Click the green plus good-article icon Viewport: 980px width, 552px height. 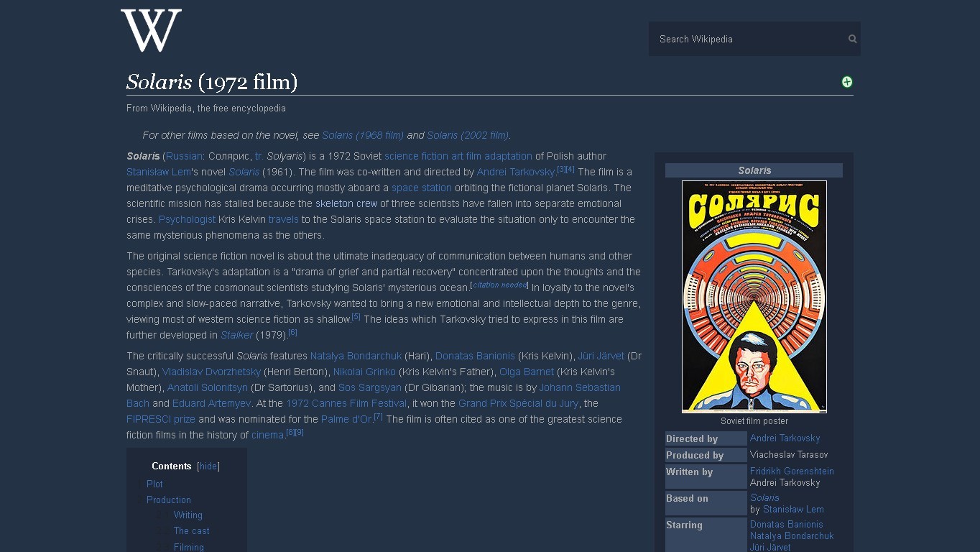tap(847, 82)
